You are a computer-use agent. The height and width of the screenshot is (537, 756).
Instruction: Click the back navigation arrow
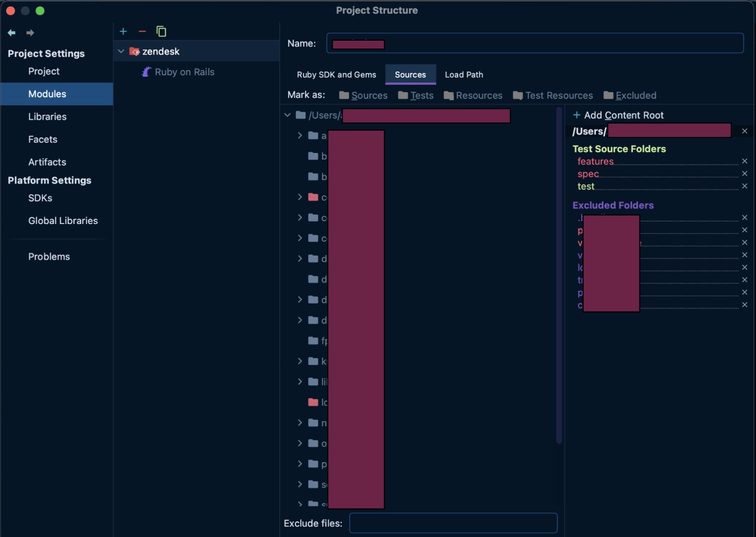click(12, 33)
